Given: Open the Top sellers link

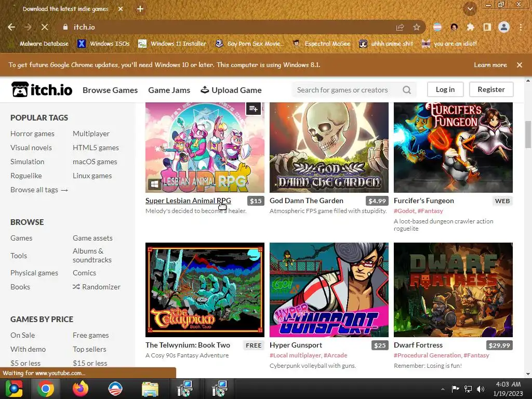Looking at the screenshot, I should click(89, 349).
